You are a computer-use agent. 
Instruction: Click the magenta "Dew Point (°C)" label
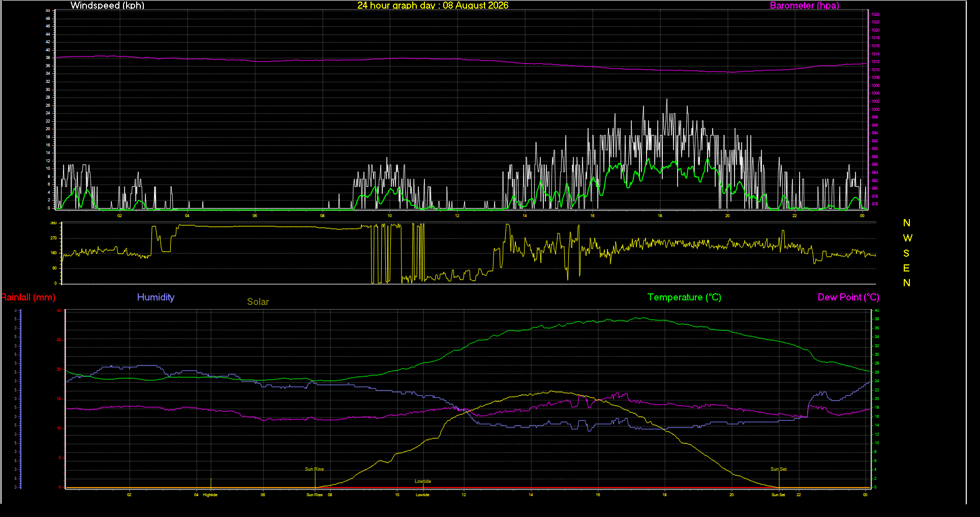click(848, 297)
